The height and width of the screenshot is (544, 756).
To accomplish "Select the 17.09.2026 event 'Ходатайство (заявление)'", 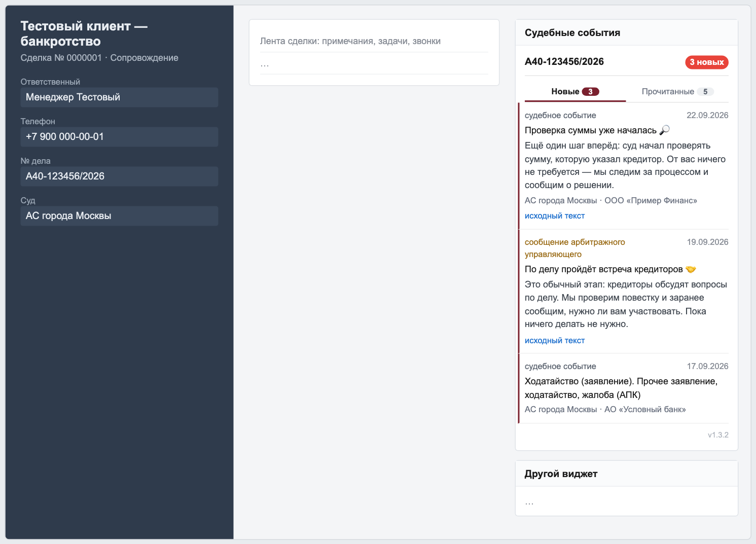I will 621,388.
